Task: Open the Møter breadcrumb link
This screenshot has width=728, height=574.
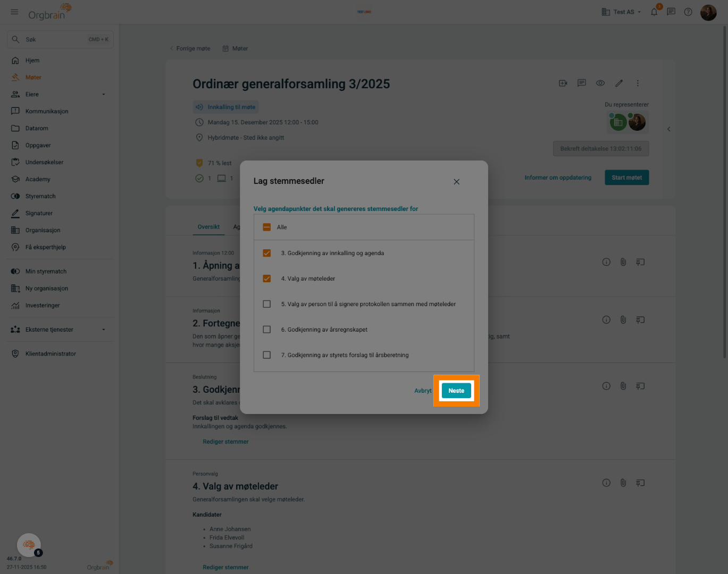Action: (x=235, y=48)
